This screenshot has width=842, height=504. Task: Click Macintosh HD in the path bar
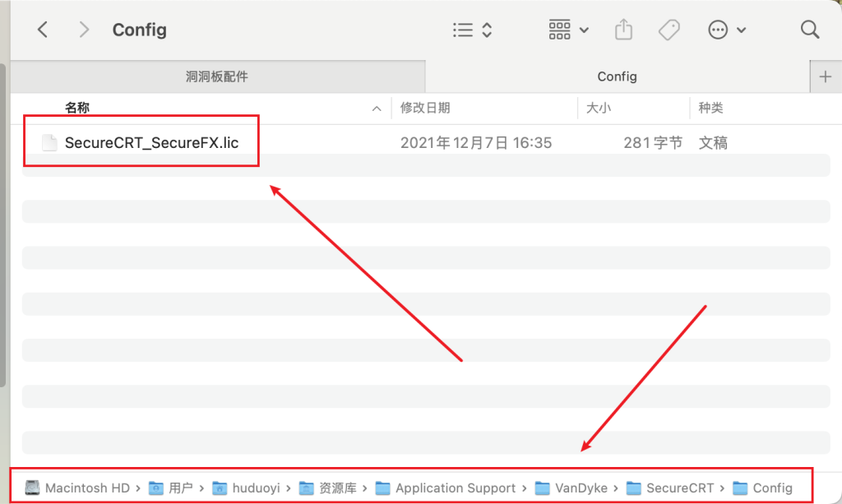tap(77, 488)
